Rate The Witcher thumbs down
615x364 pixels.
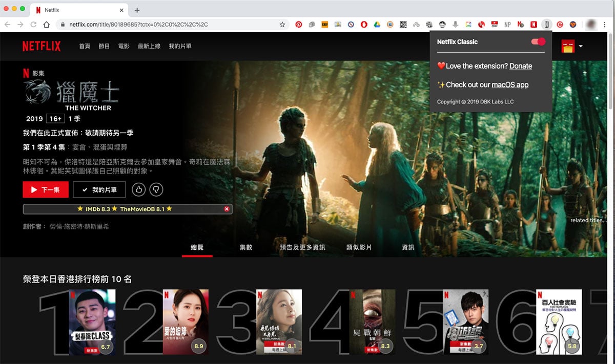tap(156, 189)
